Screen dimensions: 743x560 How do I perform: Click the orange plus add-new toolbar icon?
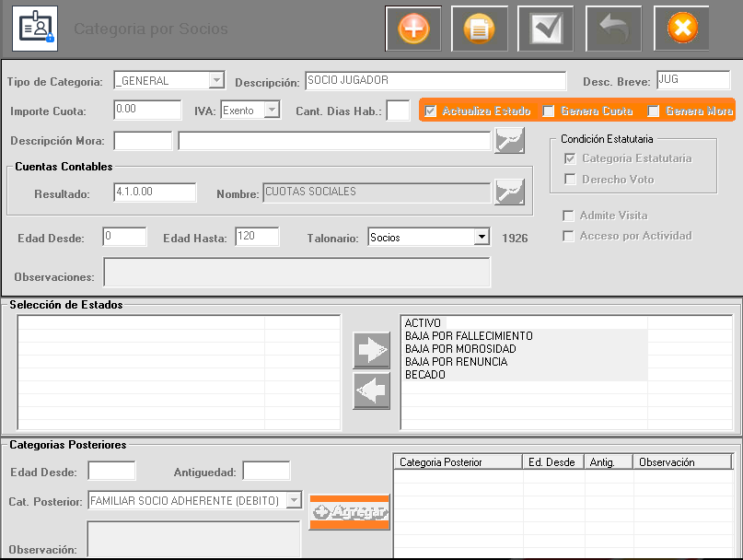[x=413, y=29]
